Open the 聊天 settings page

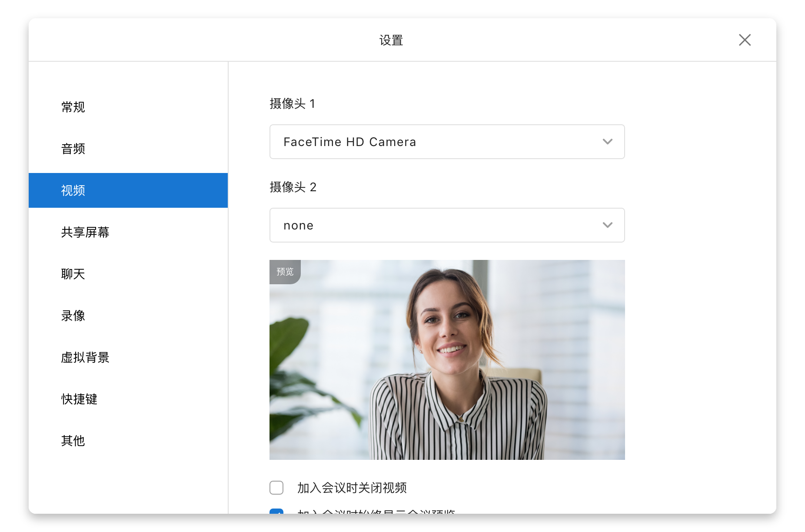[x=73, y=274]
